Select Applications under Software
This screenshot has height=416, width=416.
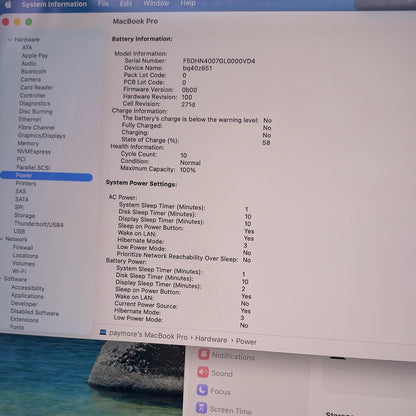27,296
